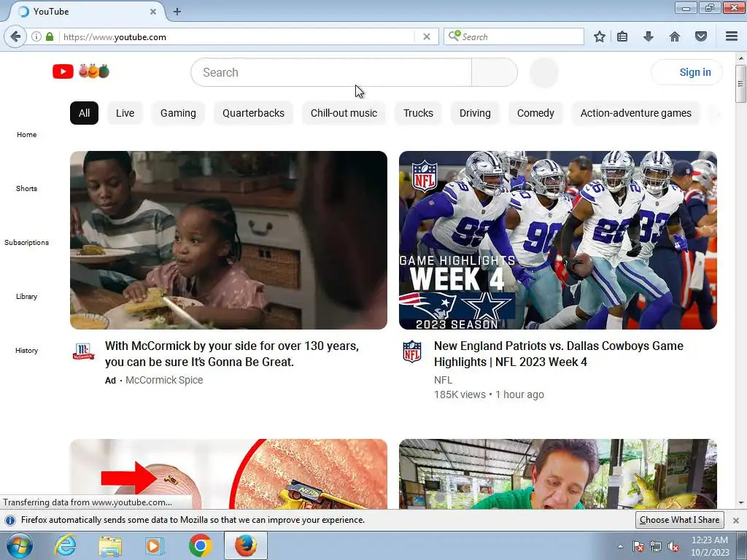Click the Firefox taskbar icon
The width and height of the screenshot is (747, 560).
(245, 545)
